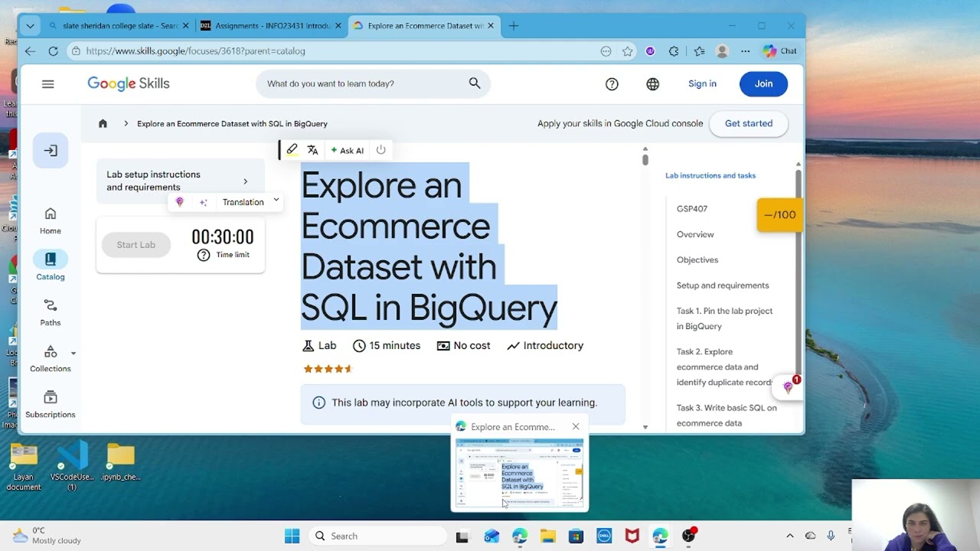This screenshot has height=551, width=980.
Task: Open Catalog in the sidebar
Action: [51, 266]
